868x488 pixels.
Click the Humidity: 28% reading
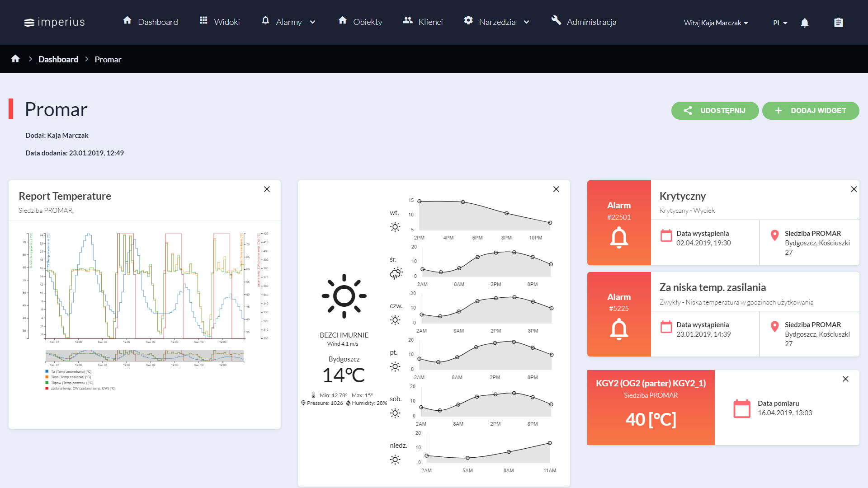[366, 403]
